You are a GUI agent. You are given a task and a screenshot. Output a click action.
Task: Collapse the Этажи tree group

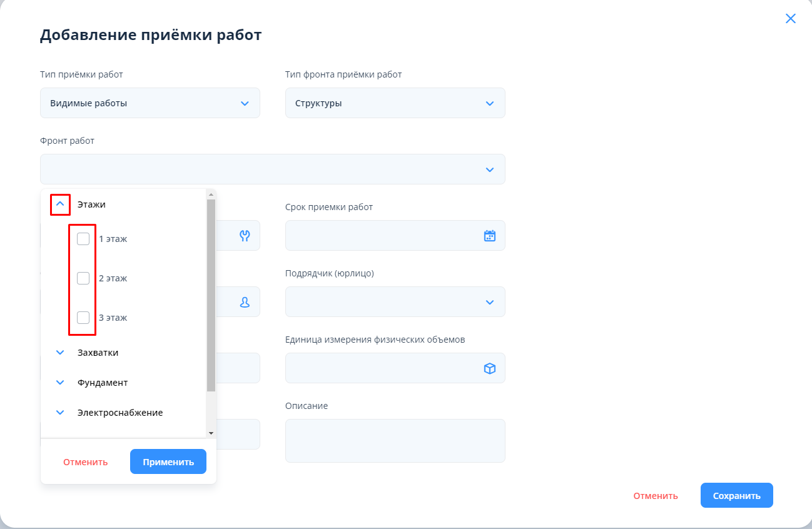coord(60,204)
